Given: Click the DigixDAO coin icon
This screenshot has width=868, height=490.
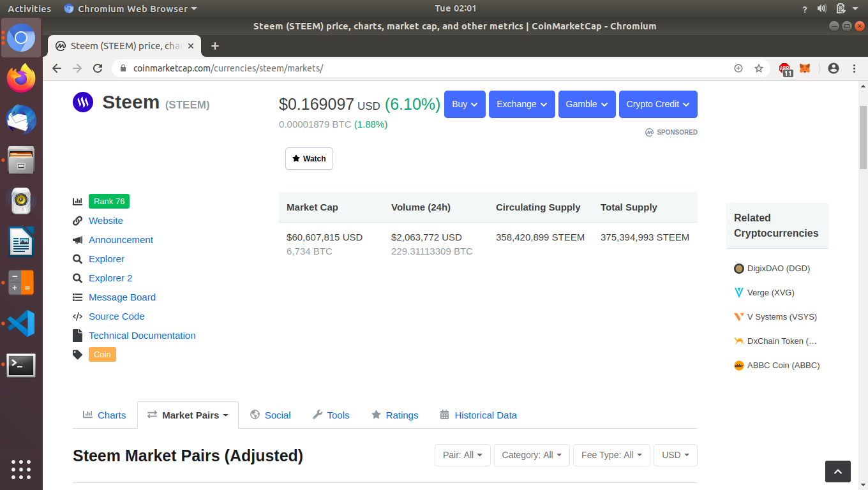Looking at the screenshot, I should pyautogui.click(x=739, y=269).
